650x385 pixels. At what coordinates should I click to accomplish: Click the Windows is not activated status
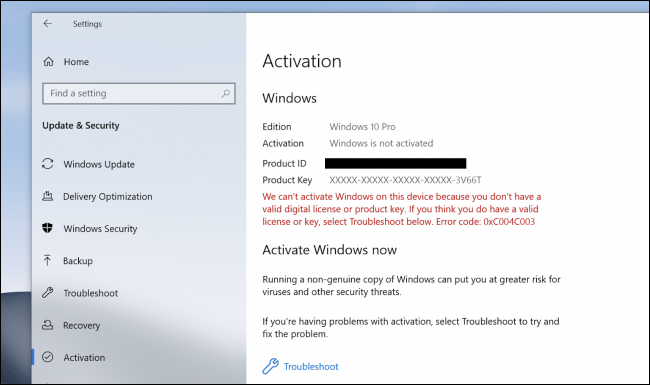click(x=381, y=143)
